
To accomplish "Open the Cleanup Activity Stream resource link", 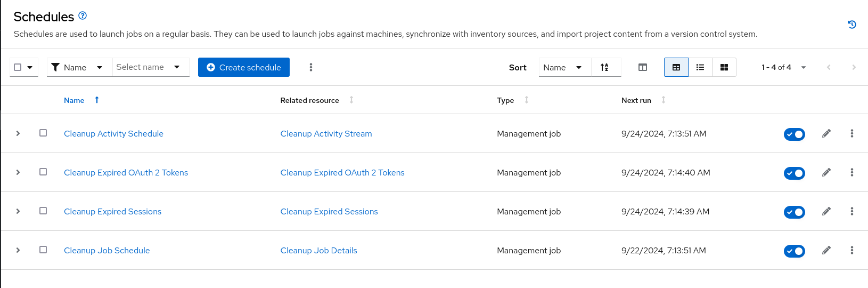I will click(326, 134).
